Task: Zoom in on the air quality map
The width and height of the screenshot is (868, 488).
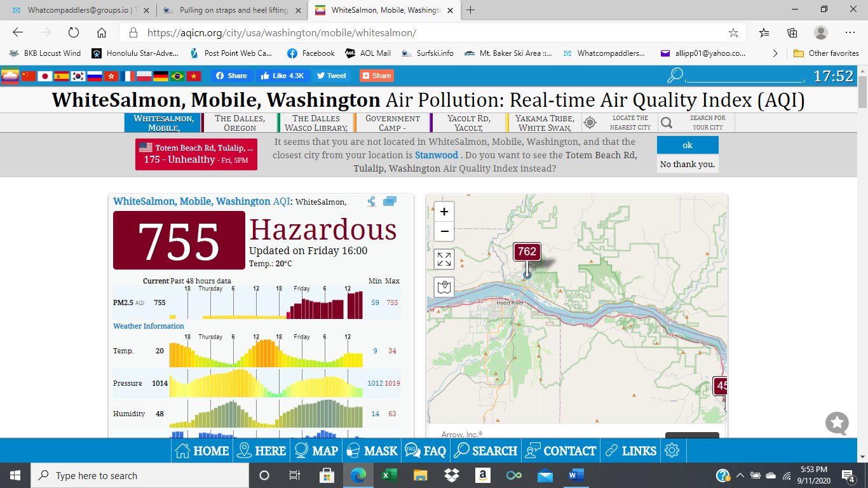Action: (x=444, y=212)
